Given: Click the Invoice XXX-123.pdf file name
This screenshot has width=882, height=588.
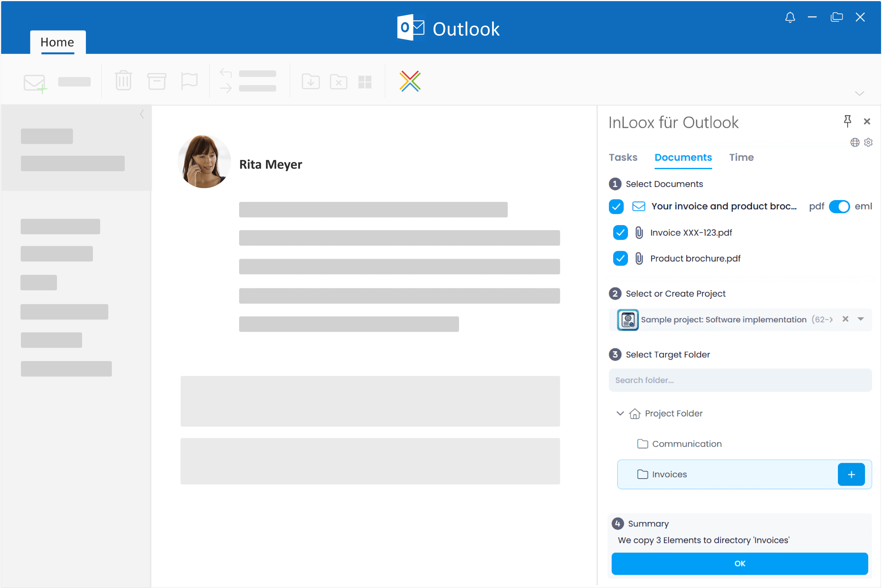Looking at the screenshot, I should (x=691, y=233).
